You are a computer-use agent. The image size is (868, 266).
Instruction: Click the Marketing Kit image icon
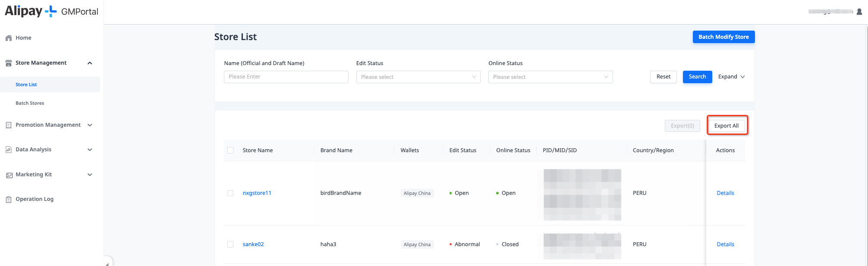9,175
